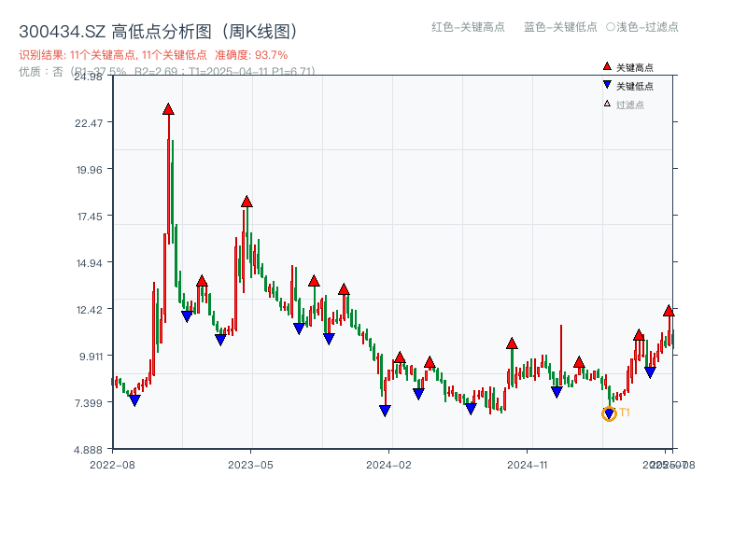Click the red marker above the 2024-11 rebound
The image size is (747, 560).
pos(511,343)
